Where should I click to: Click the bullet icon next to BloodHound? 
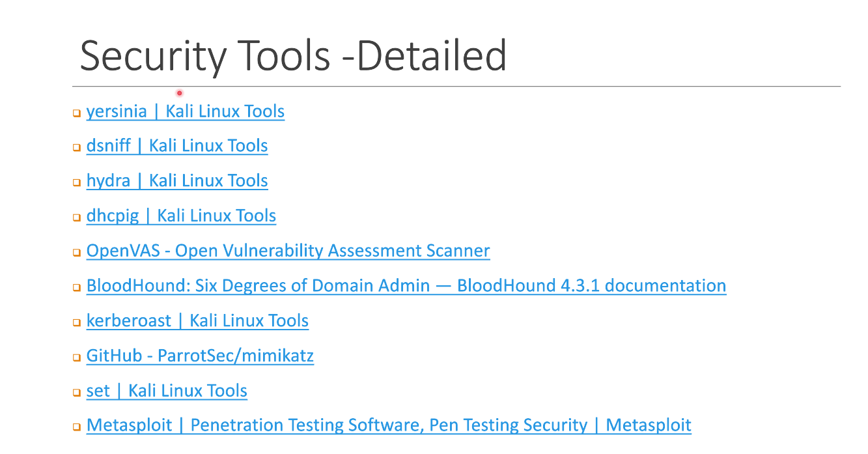click(76, 288)
